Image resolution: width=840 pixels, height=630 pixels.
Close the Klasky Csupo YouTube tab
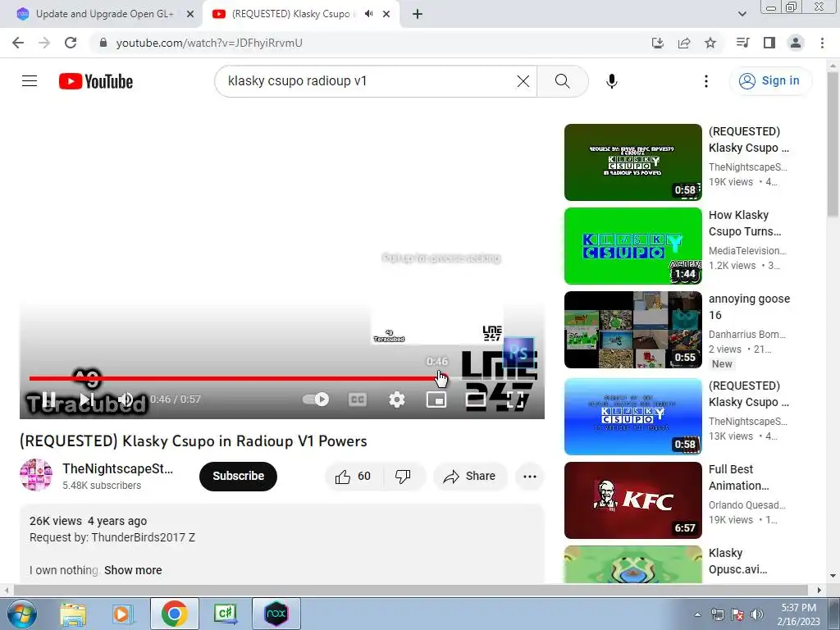click(386, 15)
